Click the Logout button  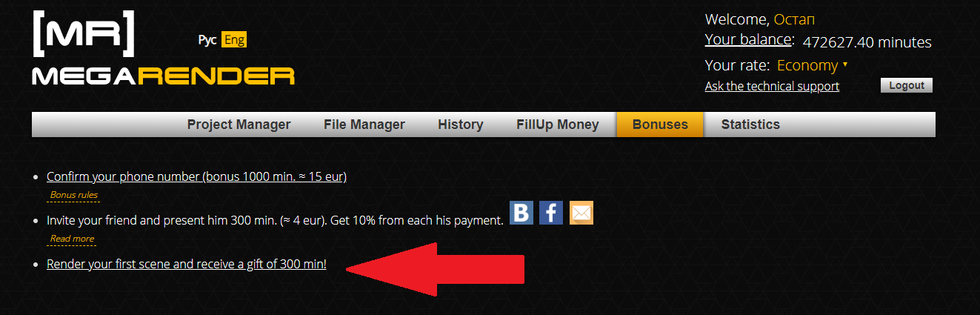click(x=907, y=85)
